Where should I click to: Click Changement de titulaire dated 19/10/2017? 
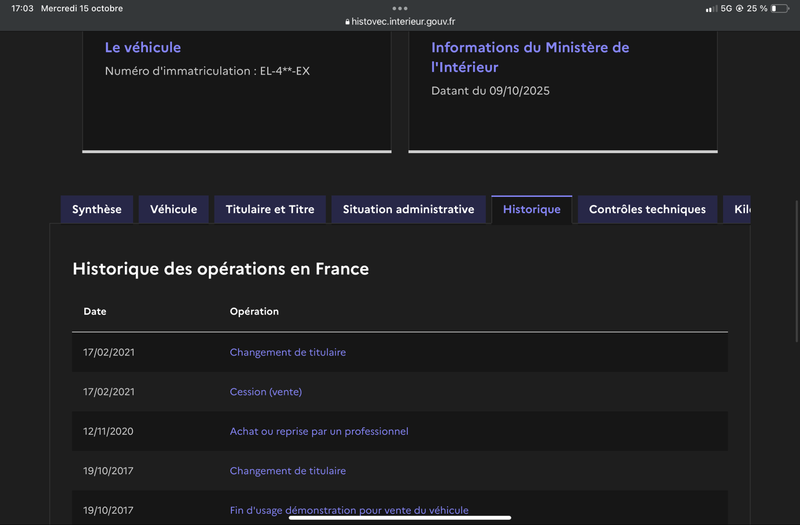[288, 471]
